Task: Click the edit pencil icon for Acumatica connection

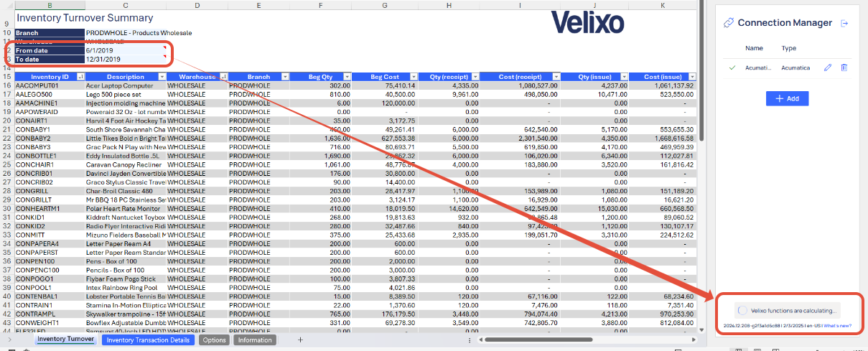Action: pos(828,67)
